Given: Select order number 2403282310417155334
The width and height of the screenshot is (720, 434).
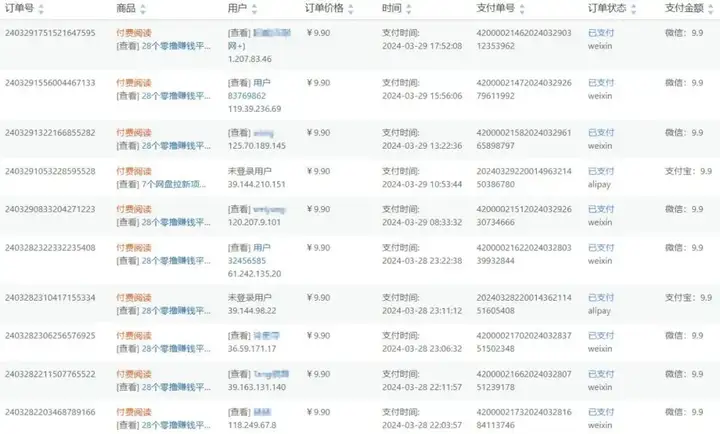Looking at the screenshot, I should (x=50, y=298).
